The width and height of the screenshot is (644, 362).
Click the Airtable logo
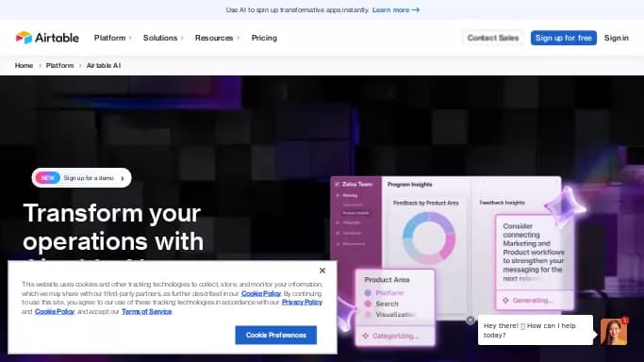click(47, 38)
